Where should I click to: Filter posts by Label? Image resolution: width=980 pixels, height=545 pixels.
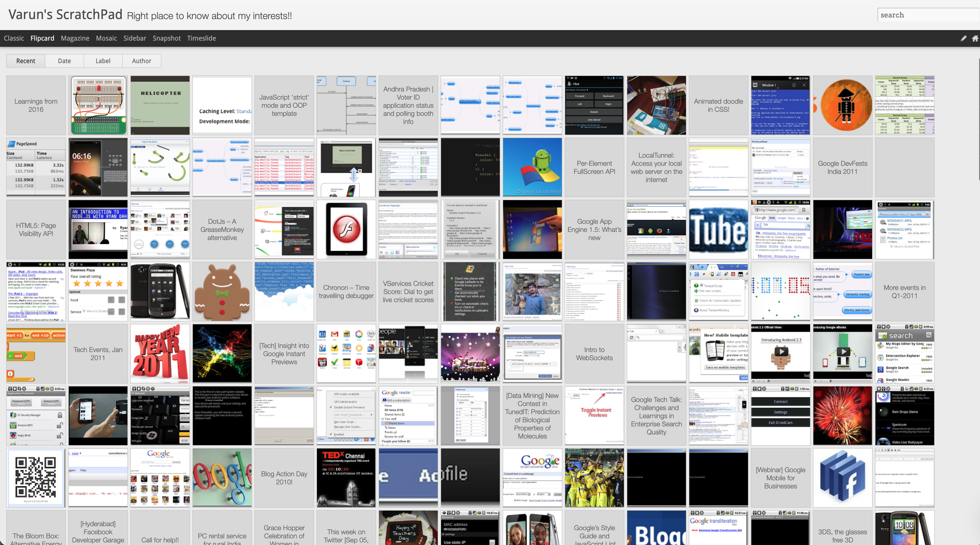click(103, 61)
